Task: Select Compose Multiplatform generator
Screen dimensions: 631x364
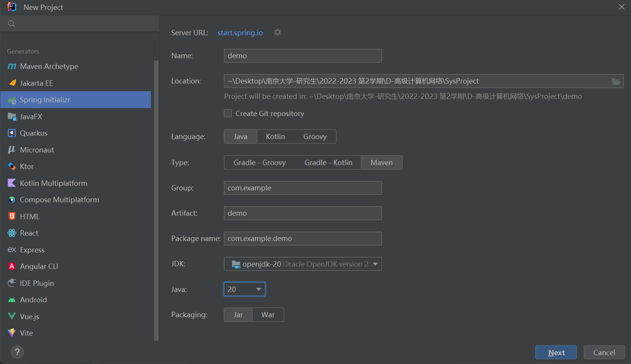Action: [76, 200]
